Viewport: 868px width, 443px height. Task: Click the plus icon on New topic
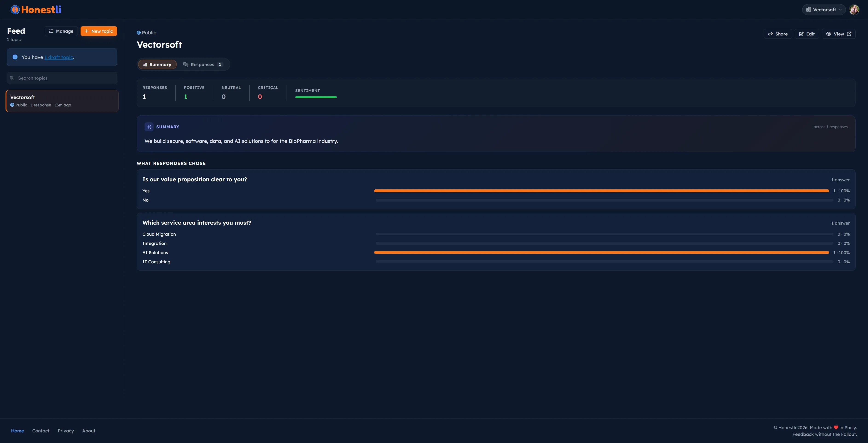tap(87, 31)
